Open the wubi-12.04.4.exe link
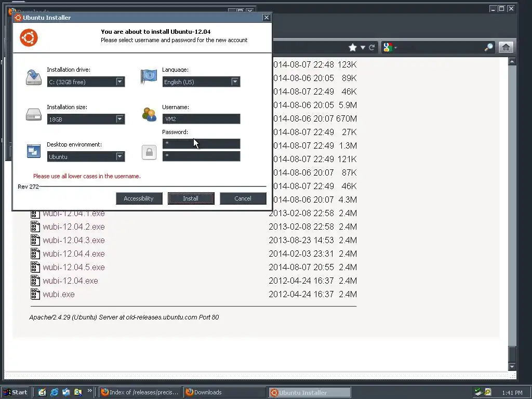 pyautogui.click(x=74, y=254)
